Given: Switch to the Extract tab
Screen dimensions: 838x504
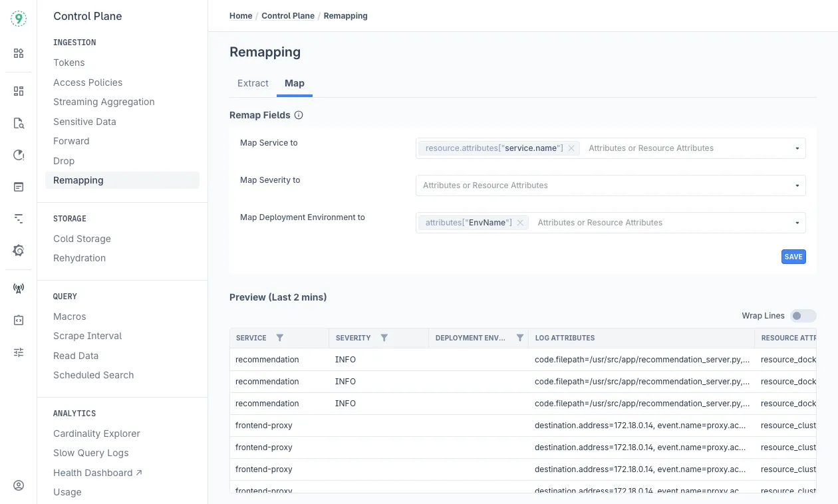Looking at the screenshot, I should 253,83.
